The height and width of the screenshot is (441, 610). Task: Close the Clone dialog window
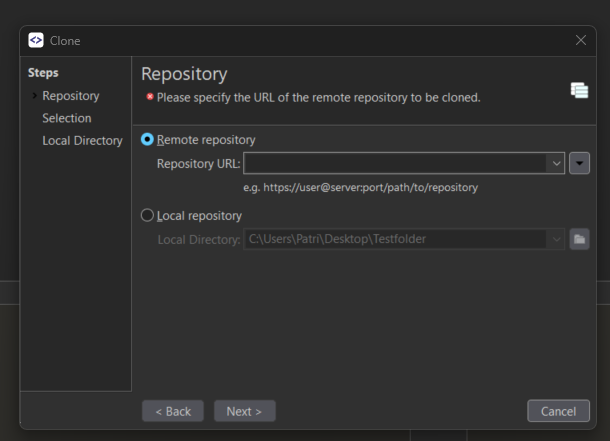point(581,41)
